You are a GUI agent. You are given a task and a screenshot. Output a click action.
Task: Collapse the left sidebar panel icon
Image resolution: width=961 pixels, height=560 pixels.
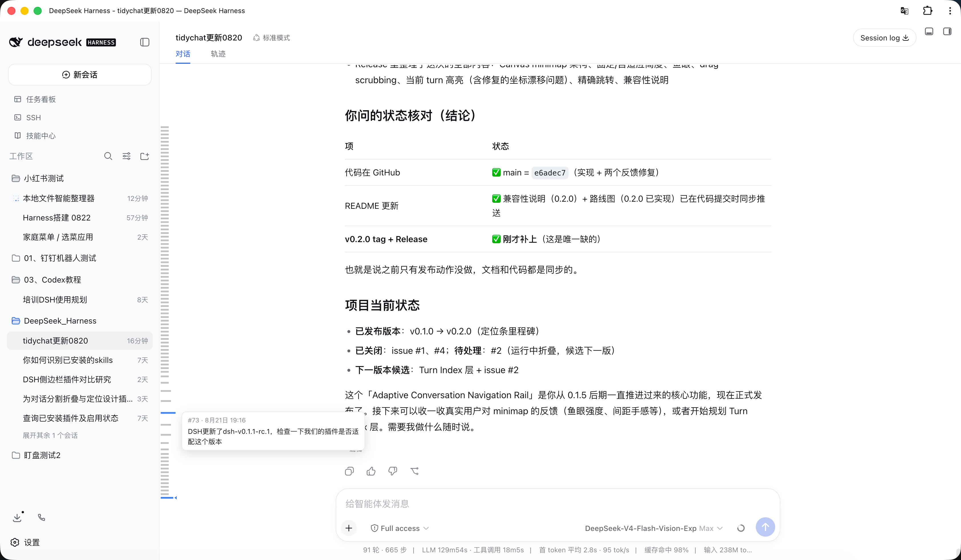pyautogui.click(x=144, y=42)
